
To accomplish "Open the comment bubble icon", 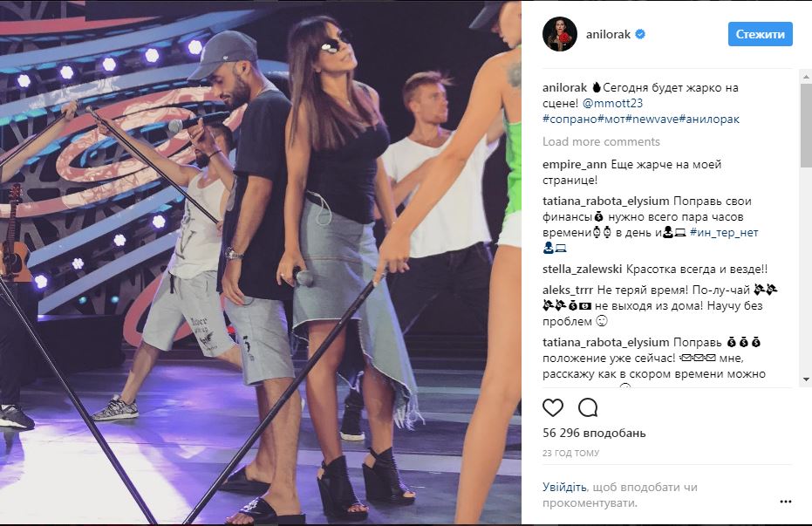I will tap(588, 408).
